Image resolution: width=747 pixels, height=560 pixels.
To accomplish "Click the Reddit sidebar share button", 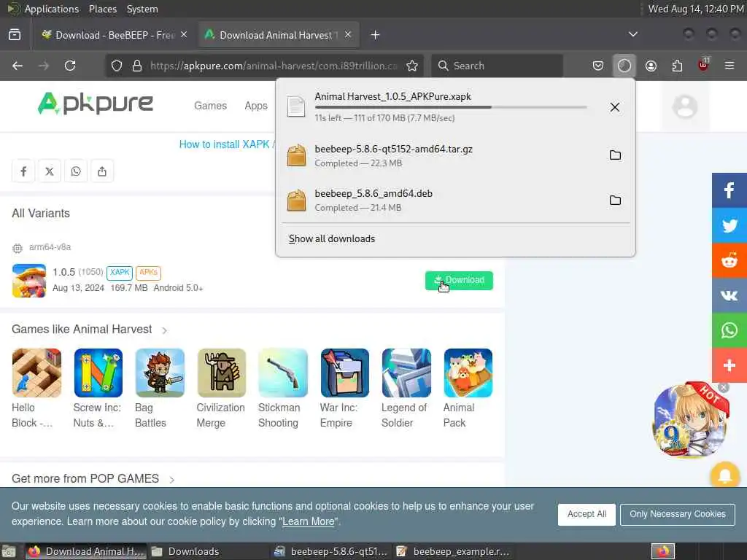I will [729, 260].
